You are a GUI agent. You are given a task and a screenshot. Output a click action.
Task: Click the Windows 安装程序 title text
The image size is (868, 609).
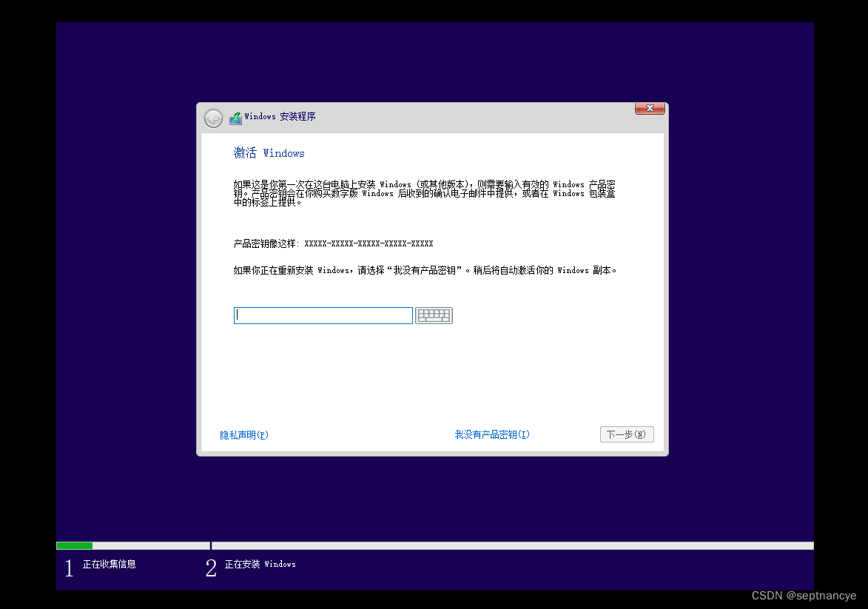pyautogui.click(x=280, y=116)
